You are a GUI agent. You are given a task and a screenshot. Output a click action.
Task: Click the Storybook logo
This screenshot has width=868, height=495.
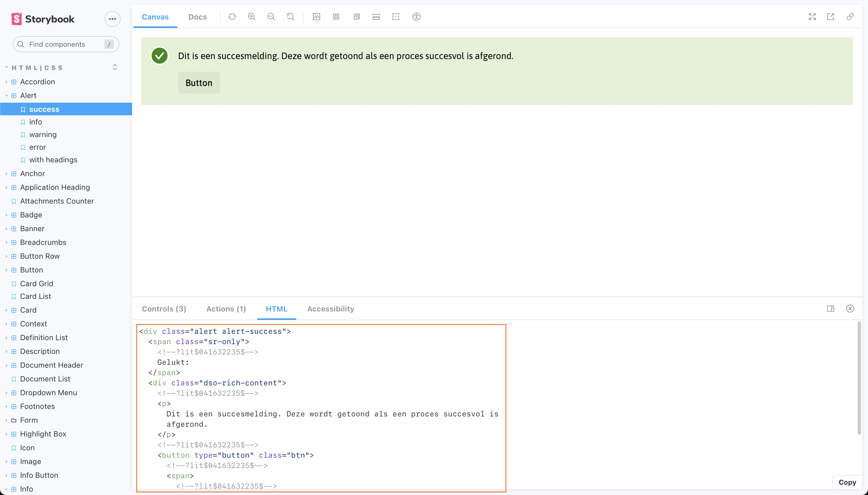coord(43,19)
